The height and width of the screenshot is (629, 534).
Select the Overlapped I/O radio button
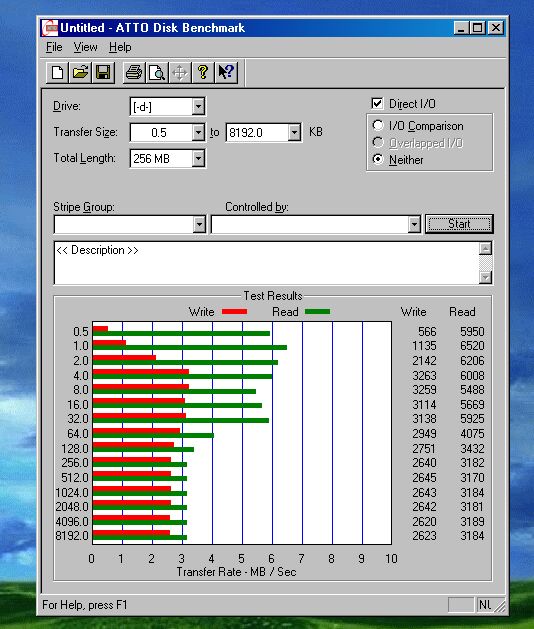point(378,142)
